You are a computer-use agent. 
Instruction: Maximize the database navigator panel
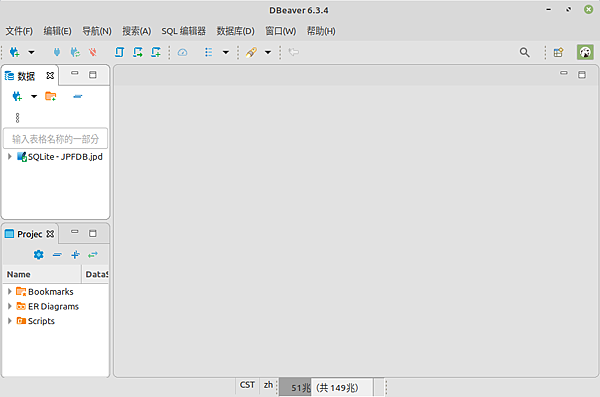tap(93, 75)
